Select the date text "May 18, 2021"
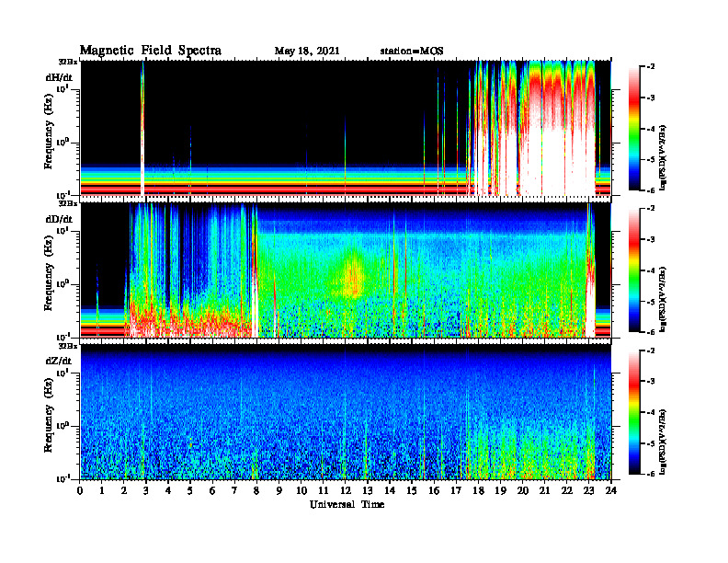 click(x=307, y=52)
